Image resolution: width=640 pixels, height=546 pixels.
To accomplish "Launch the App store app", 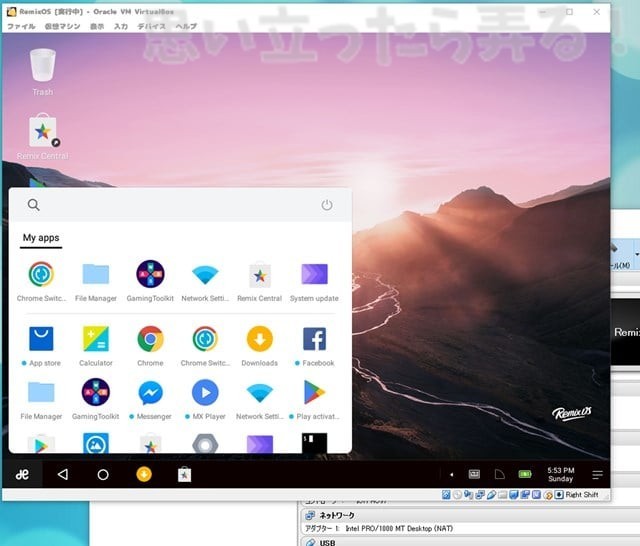I will tap(41, 346).
